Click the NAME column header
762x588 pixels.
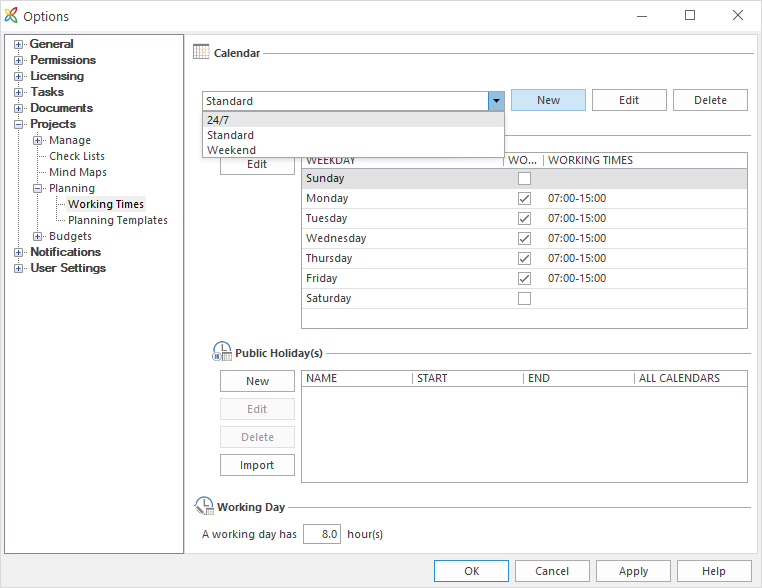coord(357,379)
